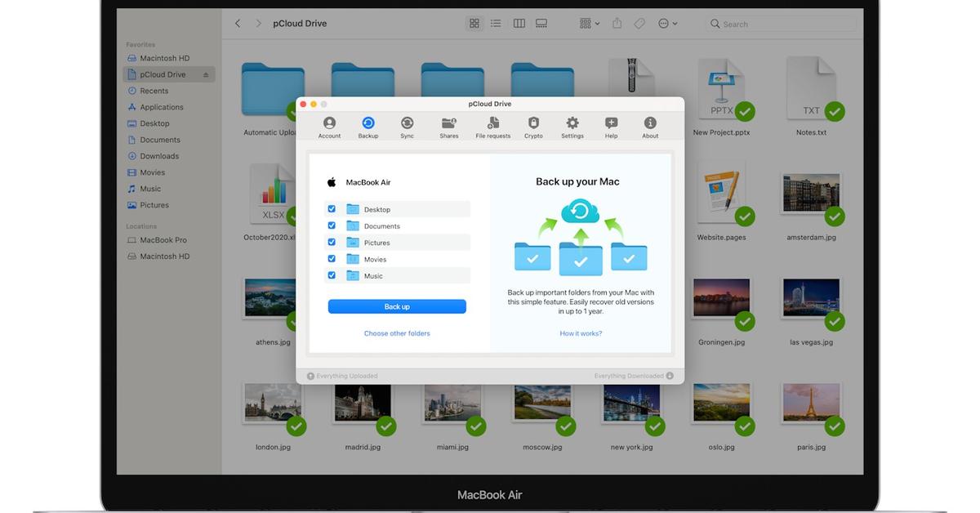Open the File requests tab
The height and width of the screenshot is (513, 980).
pyautogui.click(x=493, y=127)
